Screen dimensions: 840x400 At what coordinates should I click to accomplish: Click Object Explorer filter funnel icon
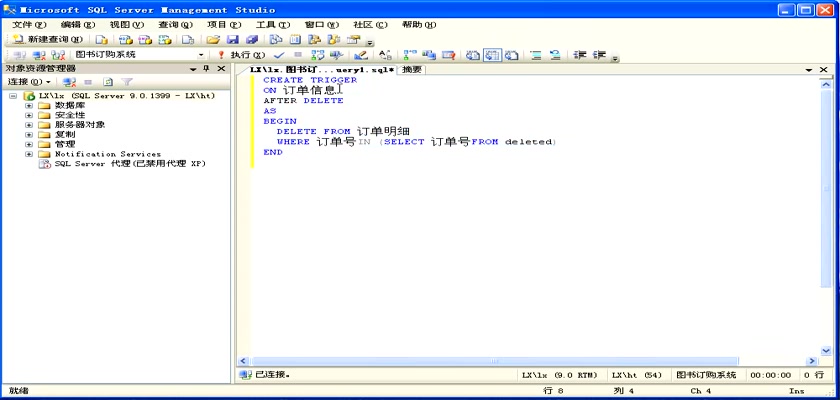coord(126,82)
